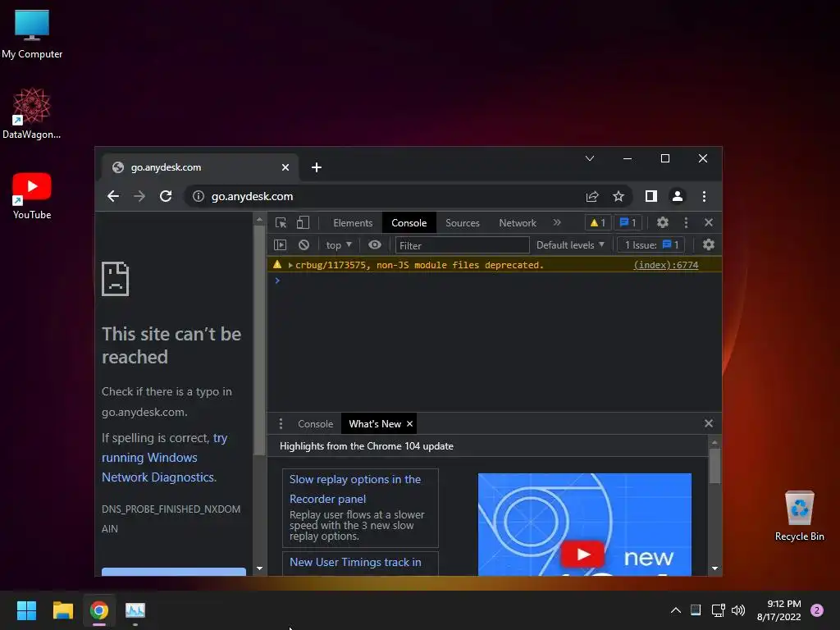Reload the go.anydesk.com page

166,196
